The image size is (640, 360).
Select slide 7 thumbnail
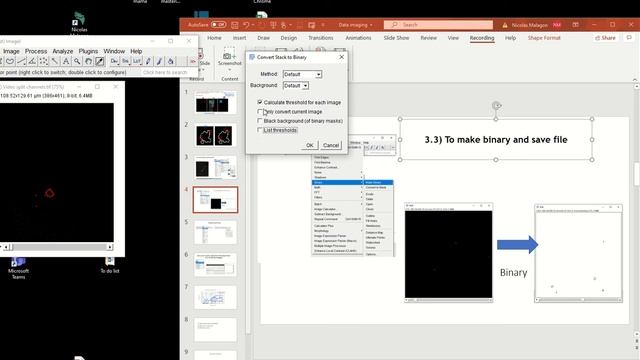216,297
